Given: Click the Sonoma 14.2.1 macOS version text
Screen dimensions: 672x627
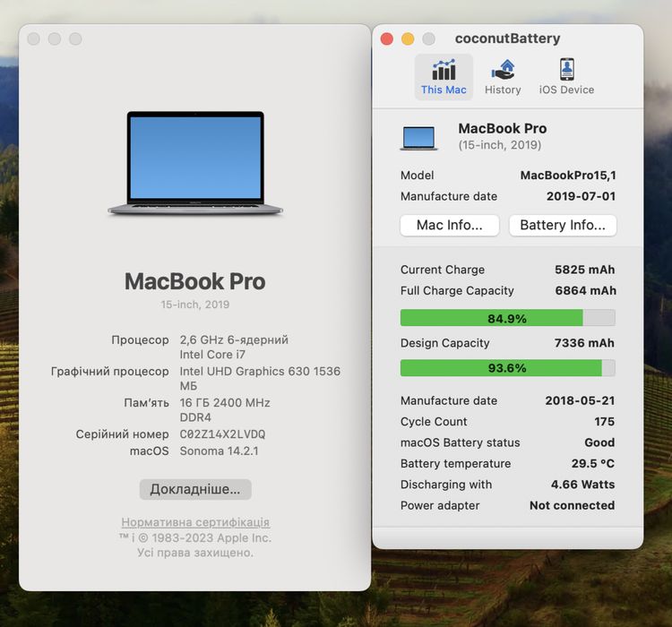Looking at the screenshot, I should [x=219, y=451].
